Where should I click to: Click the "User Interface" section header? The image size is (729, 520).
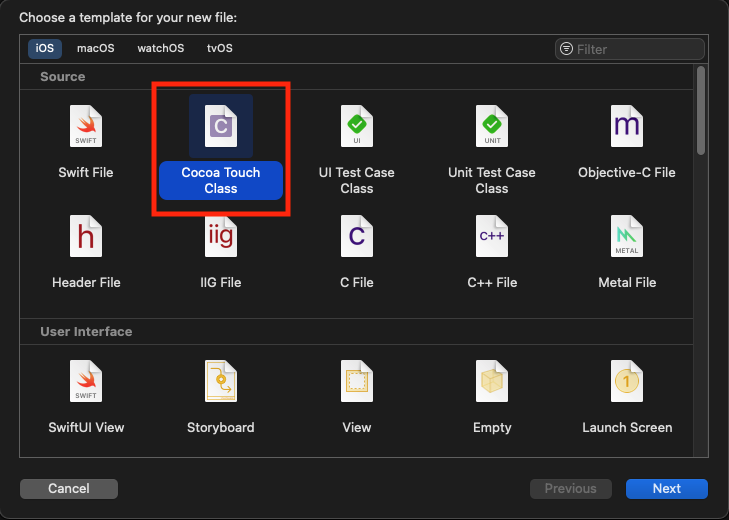pos(86,332)
